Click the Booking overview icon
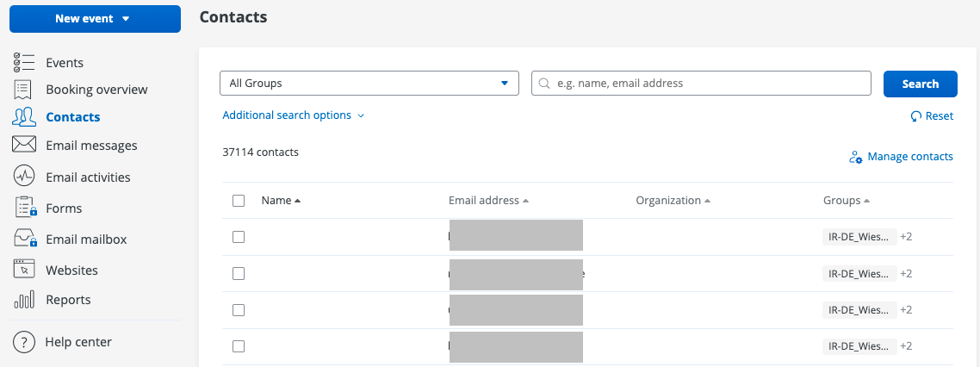Viewport: 980px width, 367px height. (x=24, y=90)
